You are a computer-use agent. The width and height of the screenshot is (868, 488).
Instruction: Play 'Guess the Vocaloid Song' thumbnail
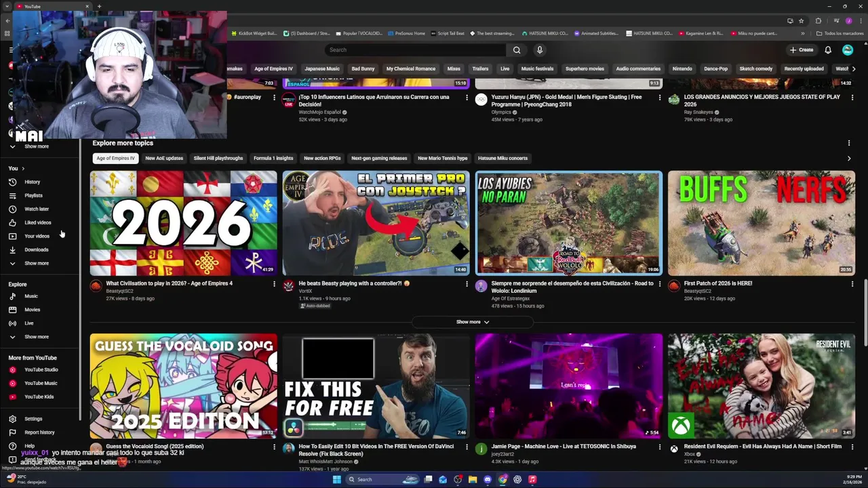(x=184, y=386)
